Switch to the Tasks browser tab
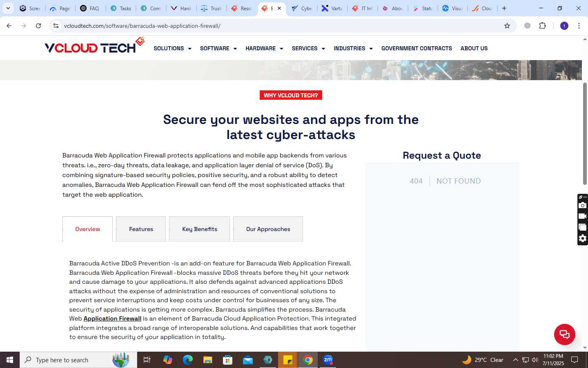The width and height of the screenshot is (588, 368). click(x=121, y=8)
